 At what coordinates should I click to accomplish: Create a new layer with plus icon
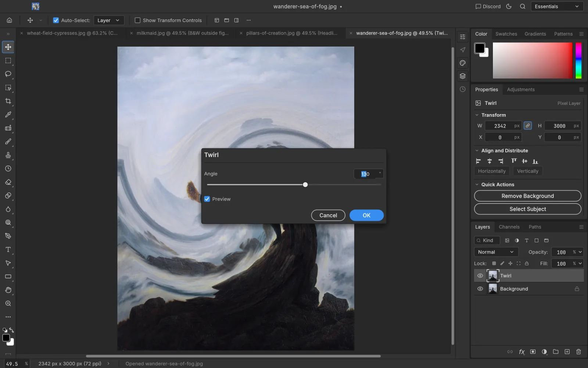click(x=567, y=352)
